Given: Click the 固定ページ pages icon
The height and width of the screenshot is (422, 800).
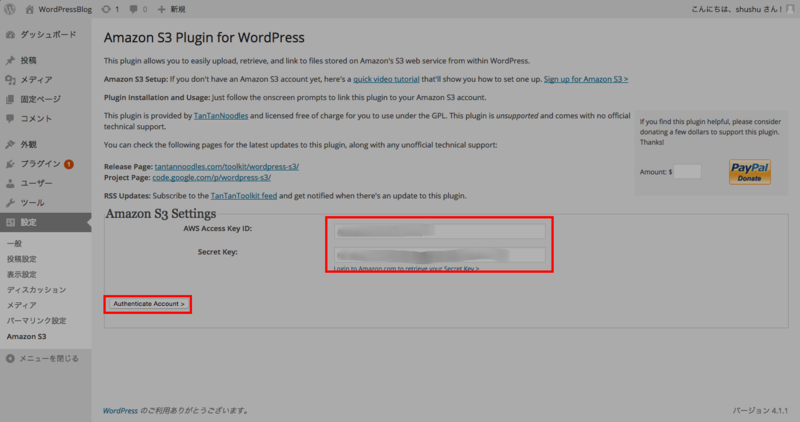Looking at the screenshot, I should pyautogui.click(x=10, y=99).
